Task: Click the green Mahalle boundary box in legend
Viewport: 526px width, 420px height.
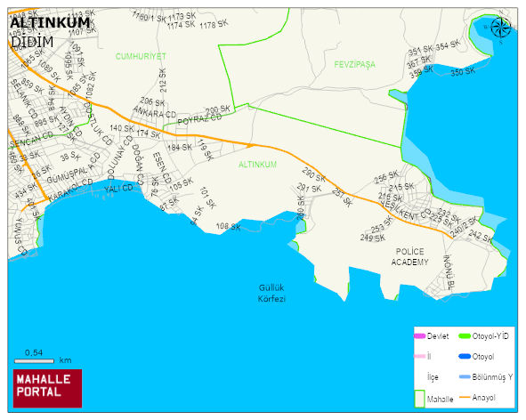Action: pyautogui.click(x=419, y=399)
